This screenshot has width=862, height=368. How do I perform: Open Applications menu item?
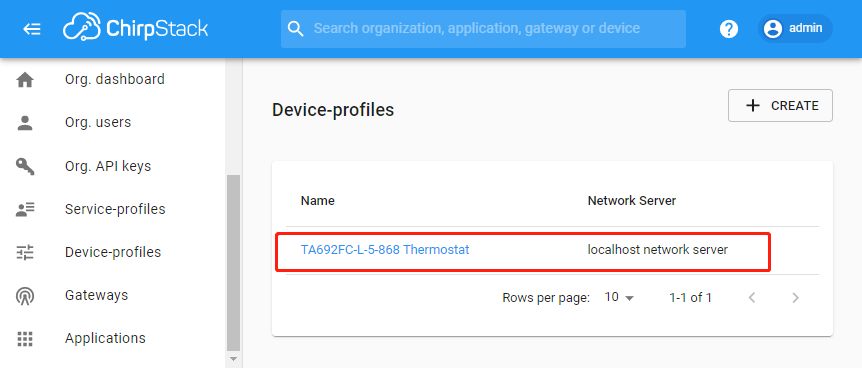coord(113,338)
